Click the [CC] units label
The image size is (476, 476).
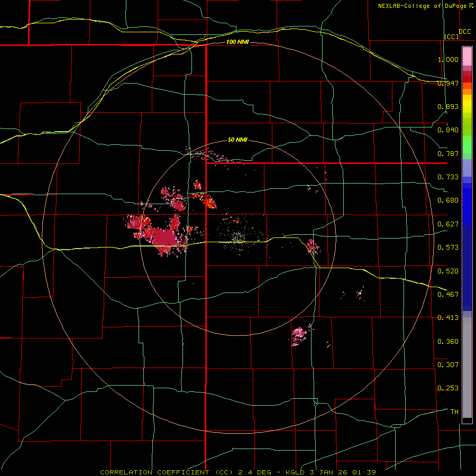pyautogui.click(x=452, y=36)
